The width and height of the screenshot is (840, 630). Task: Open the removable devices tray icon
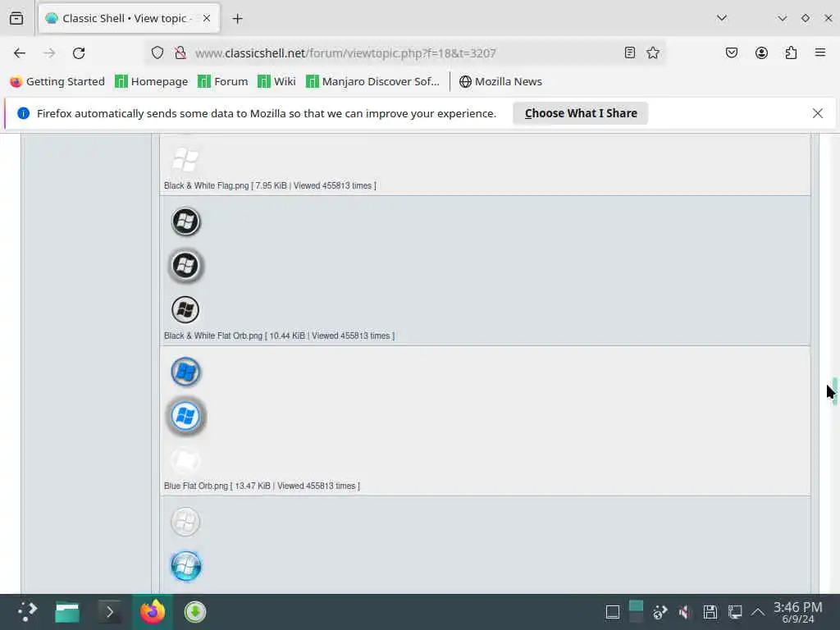click(x=710, y=612)
